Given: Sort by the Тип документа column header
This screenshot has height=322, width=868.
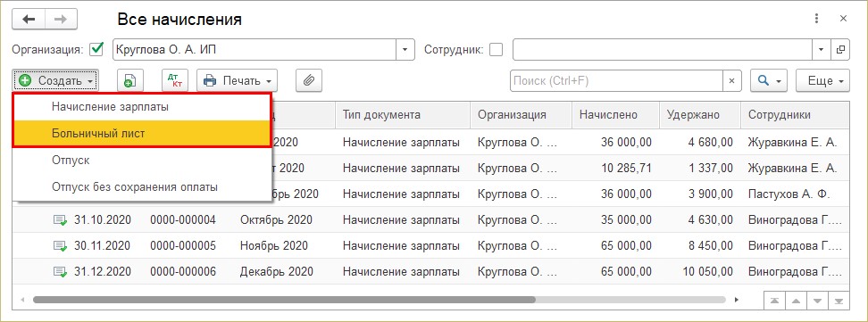Looking at the screenshot, I should (403, 115).
